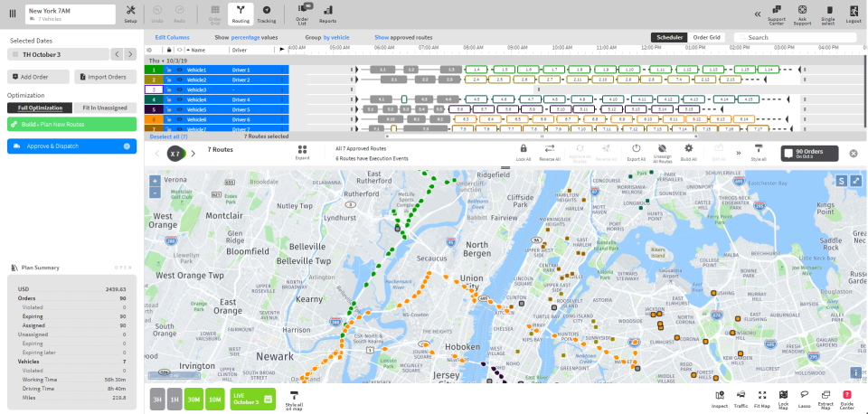Viewport: 868px width, 414px height.
Task: Open the Routing view
Action: pyautogui.click(x=241, y=14)
